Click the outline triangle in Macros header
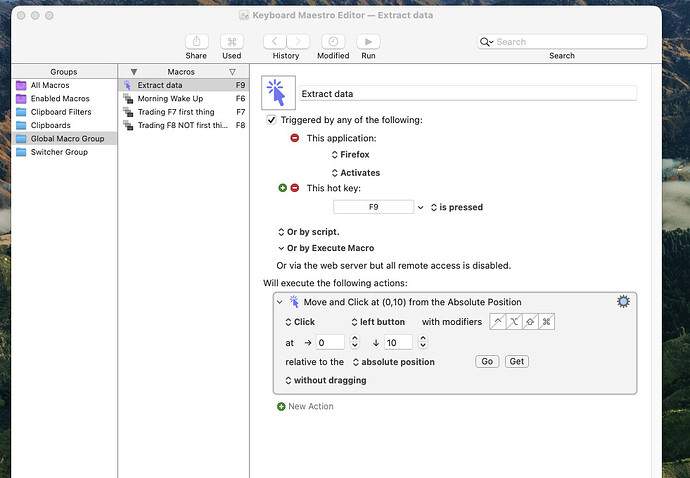690x478 pixels. pos(232,72)
